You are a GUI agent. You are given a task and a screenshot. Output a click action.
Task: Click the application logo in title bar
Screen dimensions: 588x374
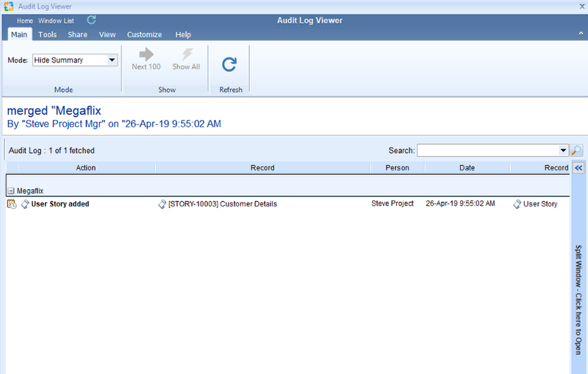(9, 7)
